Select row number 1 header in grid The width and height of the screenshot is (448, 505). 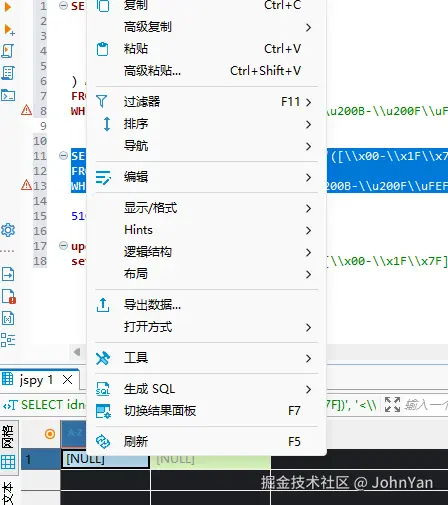41,459
